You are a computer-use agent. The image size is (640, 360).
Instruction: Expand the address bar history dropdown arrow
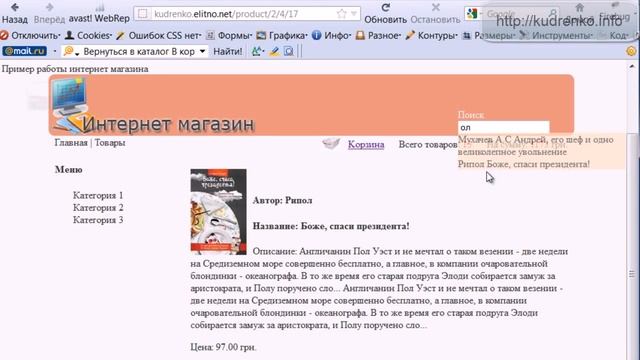(354, 14)
